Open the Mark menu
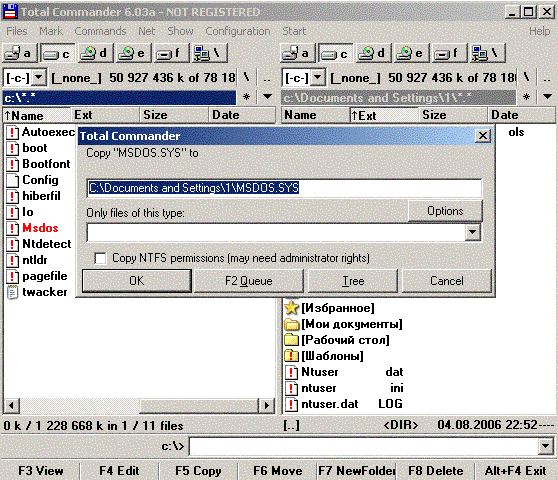The image size is (558, 480). [51, 31]
